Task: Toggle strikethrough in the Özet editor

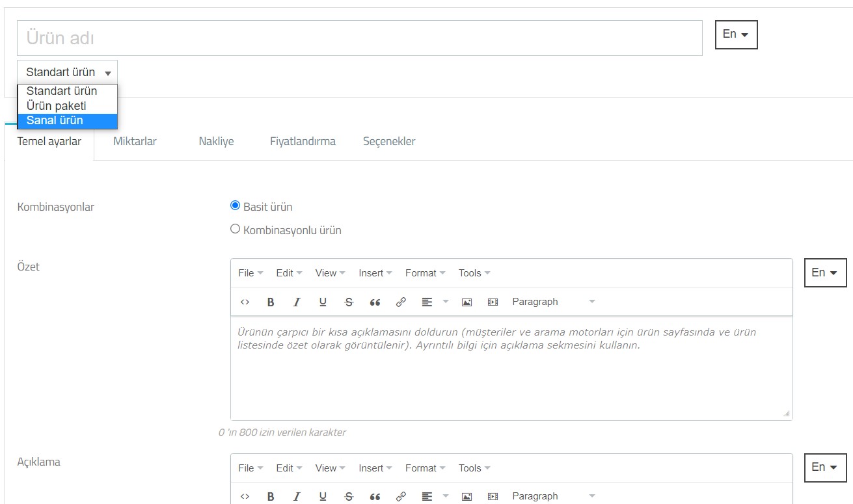Action: coord(349,302)
